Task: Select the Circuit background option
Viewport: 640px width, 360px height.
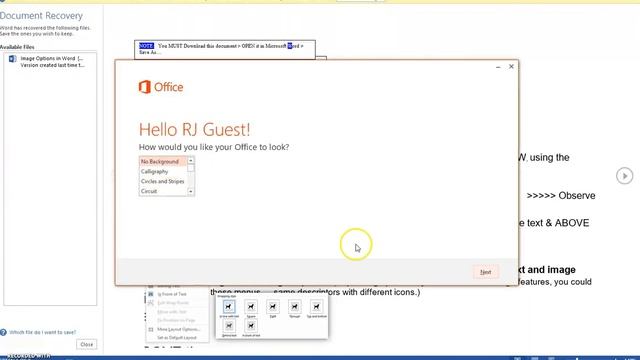Action: point(162,191)
